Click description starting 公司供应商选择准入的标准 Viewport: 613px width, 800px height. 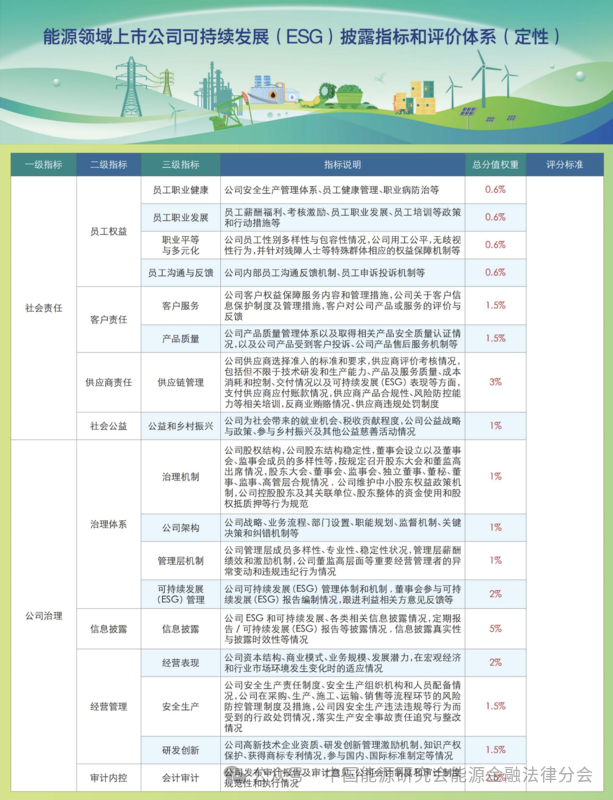click(x=342, y=382)
